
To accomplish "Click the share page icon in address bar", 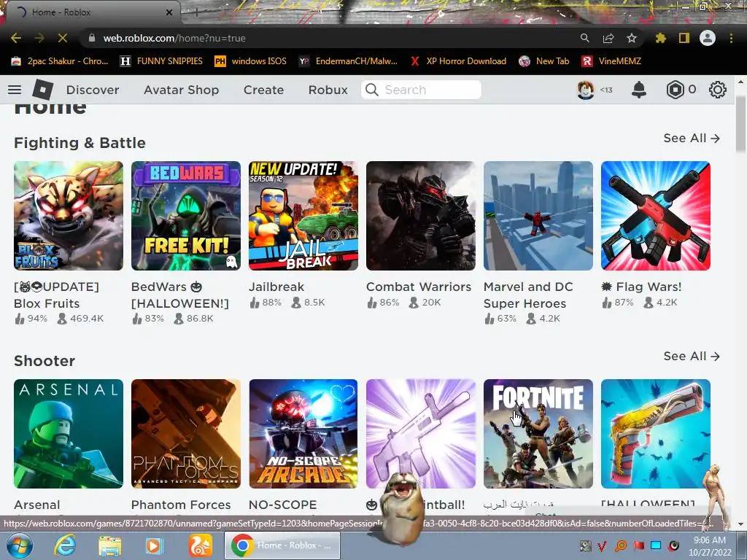I will click(608, 38).
